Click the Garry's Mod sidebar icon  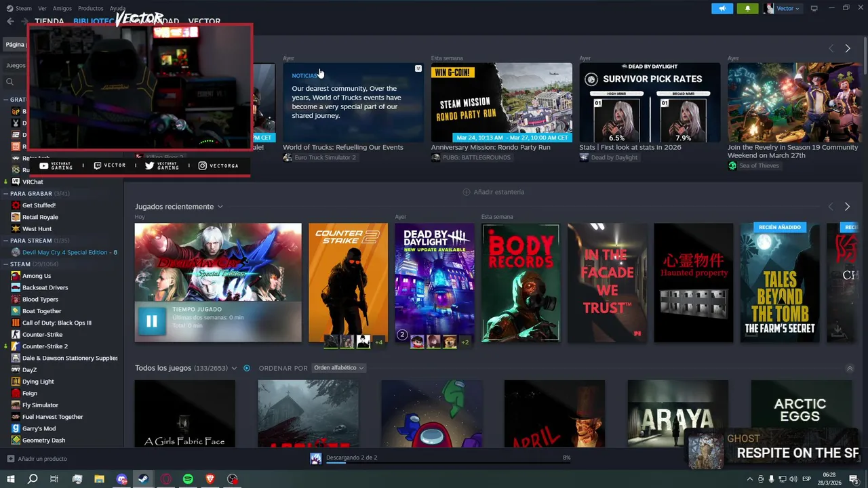pos(16,428)
